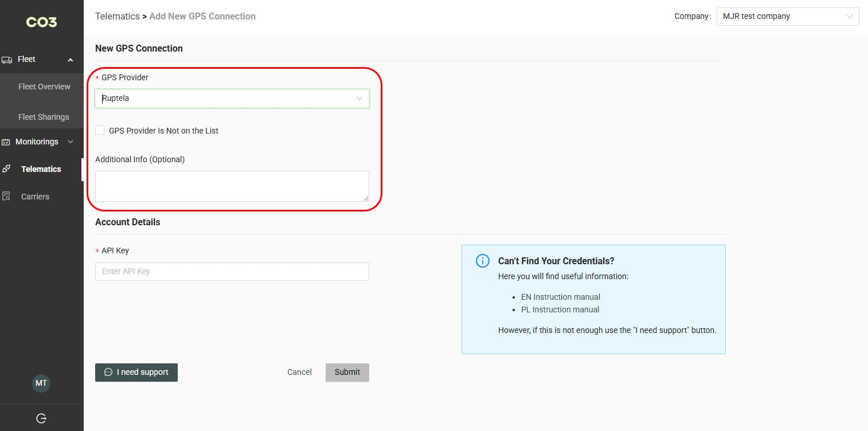Select the Carriers icon in sidebar

tap(6, 196)
